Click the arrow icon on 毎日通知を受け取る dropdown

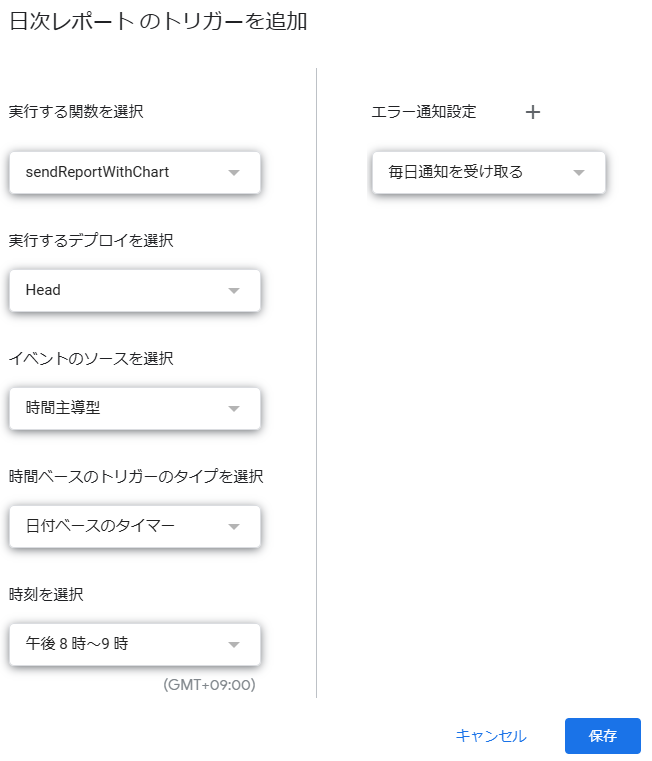pyautogui.click(x=579, y=173)
